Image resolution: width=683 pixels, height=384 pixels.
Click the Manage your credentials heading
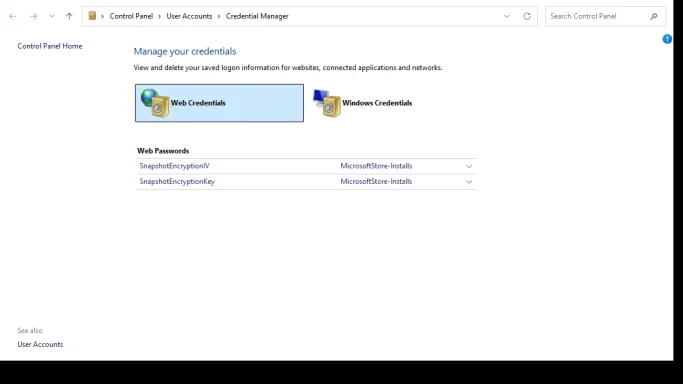(185, 51)
